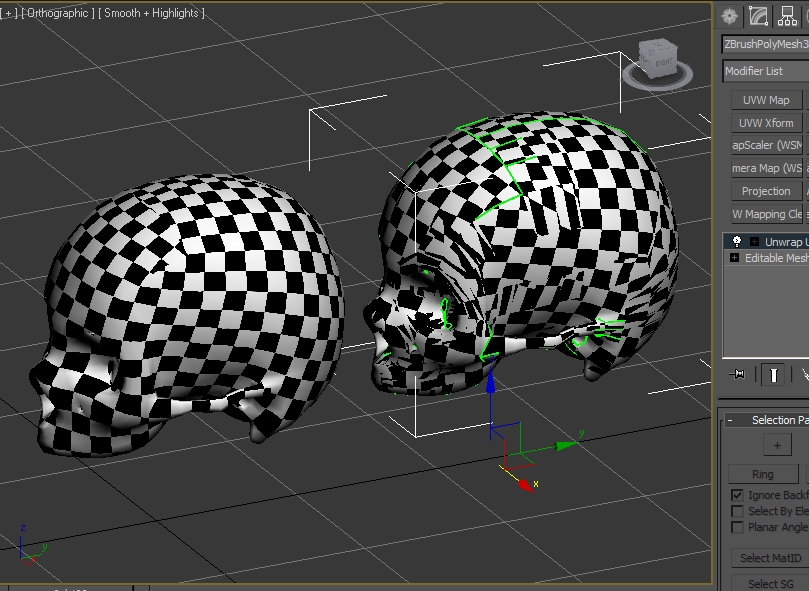
Task: Click the Select MatID button
Action: pyautogui.click(x=771, y=558)
